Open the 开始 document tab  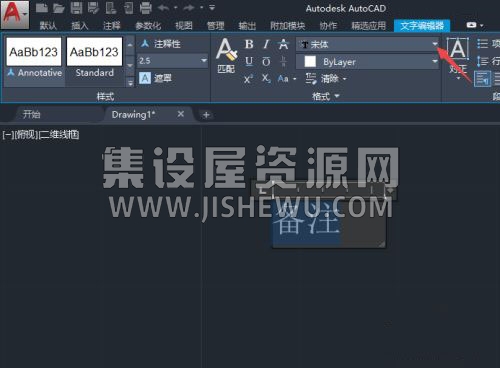(x=32, y=115)
